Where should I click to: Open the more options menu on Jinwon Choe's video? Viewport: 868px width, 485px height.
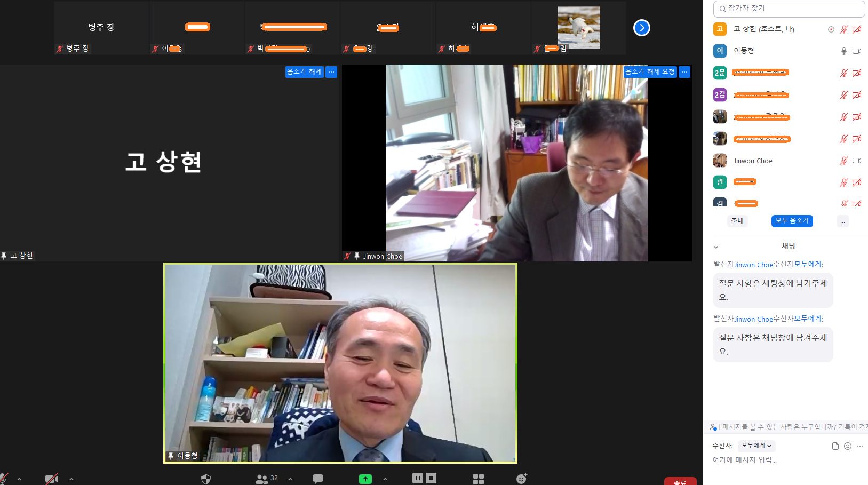684,72
